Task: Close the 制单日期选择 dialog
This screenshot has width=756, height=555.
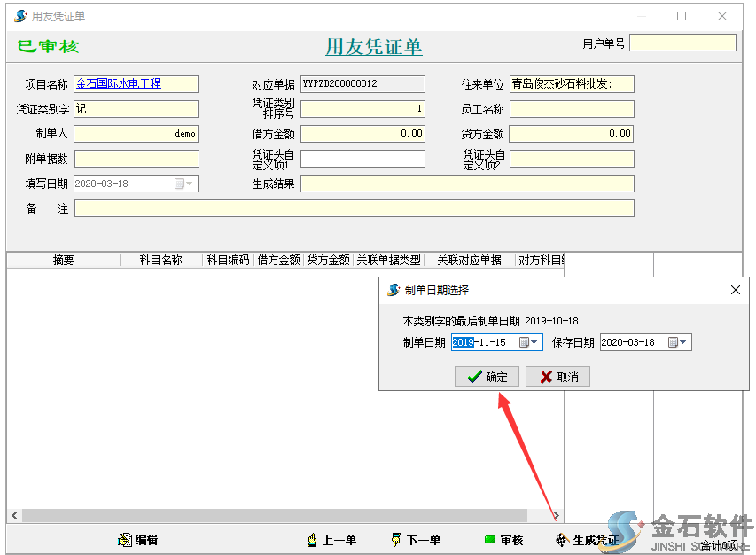Action: pyautogui.click(x=735, y=290)
